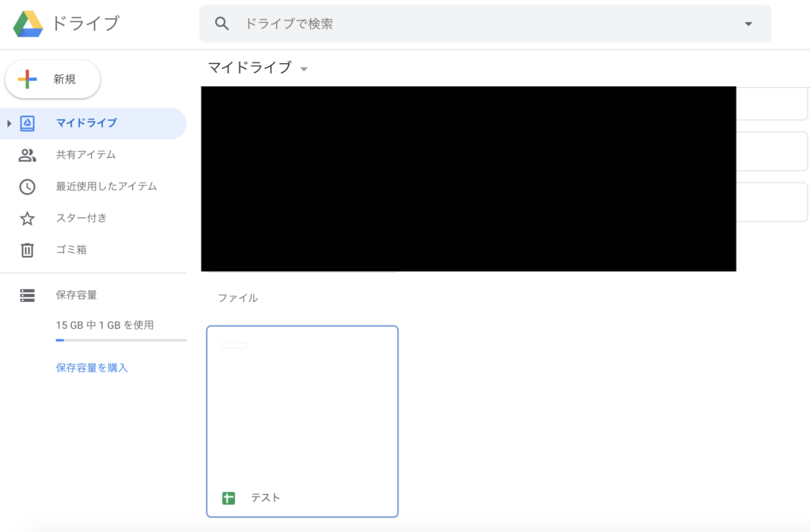This screenshot has height=532, width=810.
Task: Click the green Sheets icon beside テスト
Action: [x=229, y=498]
